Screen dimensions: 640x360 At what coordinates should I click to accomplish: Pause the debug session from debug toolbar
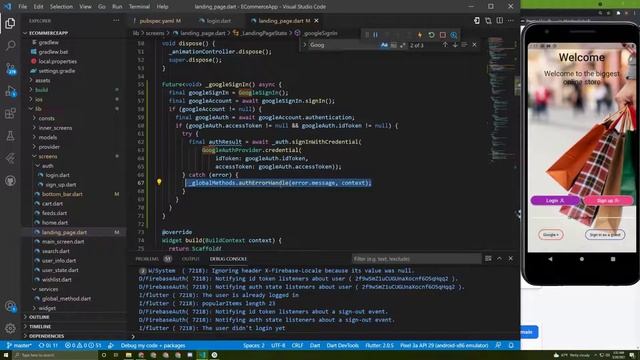[376, 35]
